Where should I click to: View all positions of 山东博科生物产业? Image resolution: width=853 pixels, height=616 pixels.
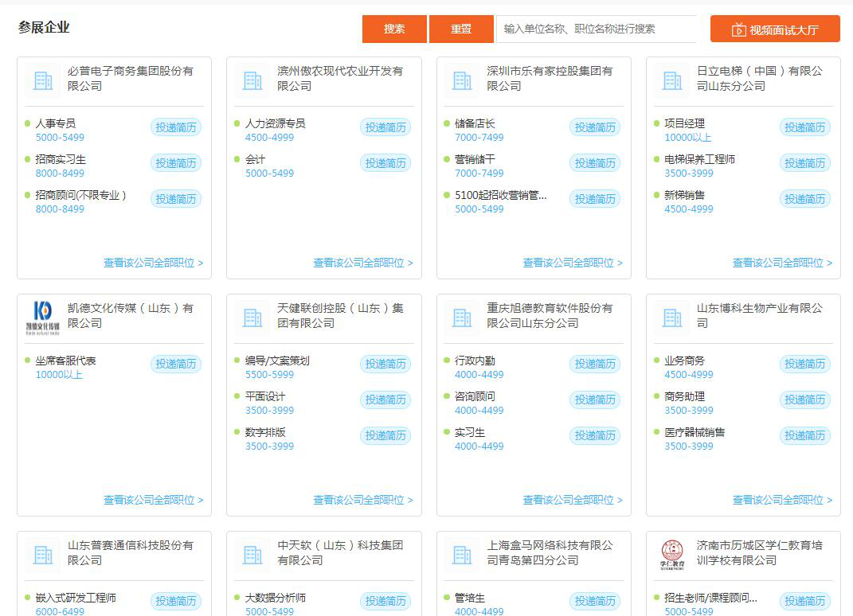pyautogui.click(x=782, y=500)
